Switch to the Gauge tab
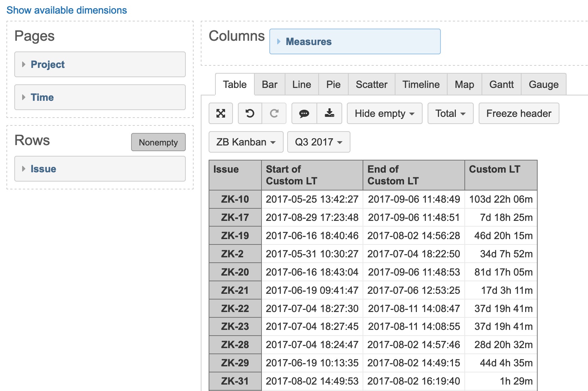Screen dimensions: 588x391 pos(544,84)
